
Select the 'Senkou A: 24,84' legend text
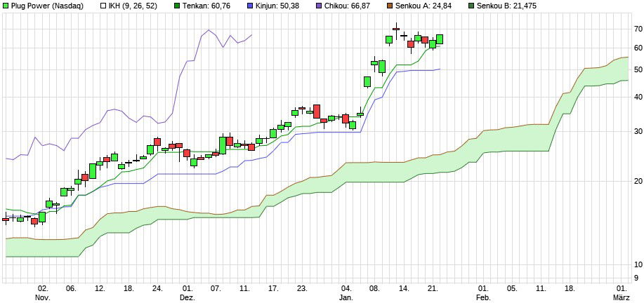[423, 6]
